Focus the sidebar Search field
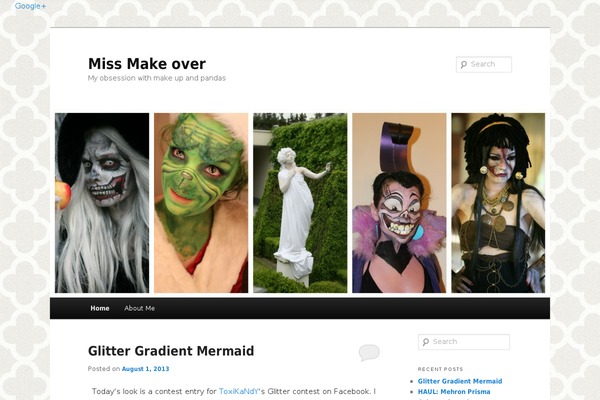This screenshot has width=600, height=400. pos(464,342)
